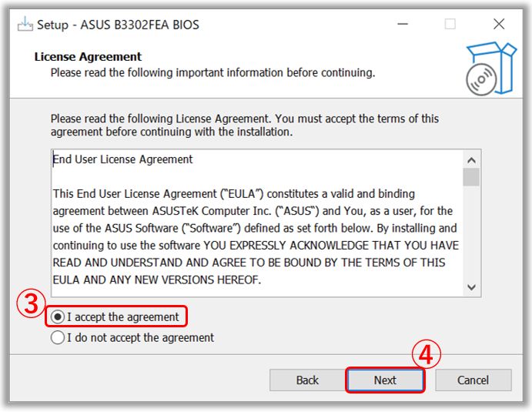Click the red circled number 4 marker
Image resolution: width=532 pixels, height=412 pixels.
(x=427, y=354)
